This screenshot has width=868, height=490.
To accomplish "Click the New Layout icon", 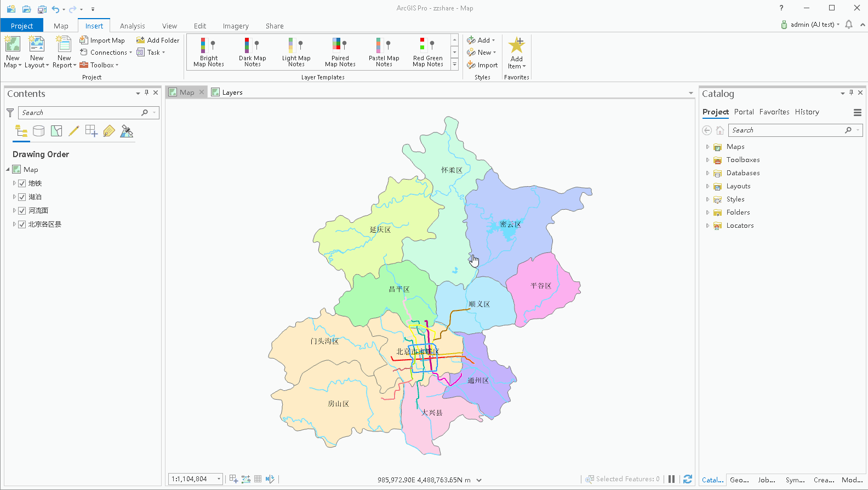I will click(37, 44).
